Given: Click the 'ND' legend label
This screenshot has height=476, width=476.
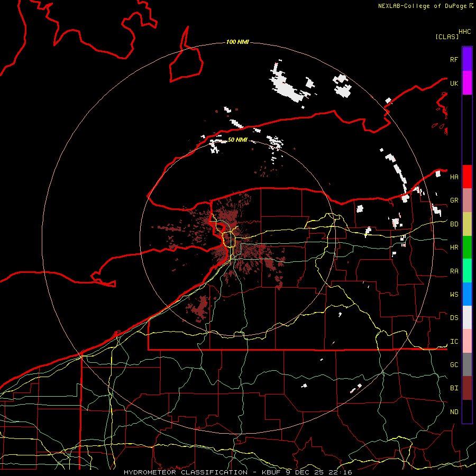Looking at the screenshot, I should point(454,412).
